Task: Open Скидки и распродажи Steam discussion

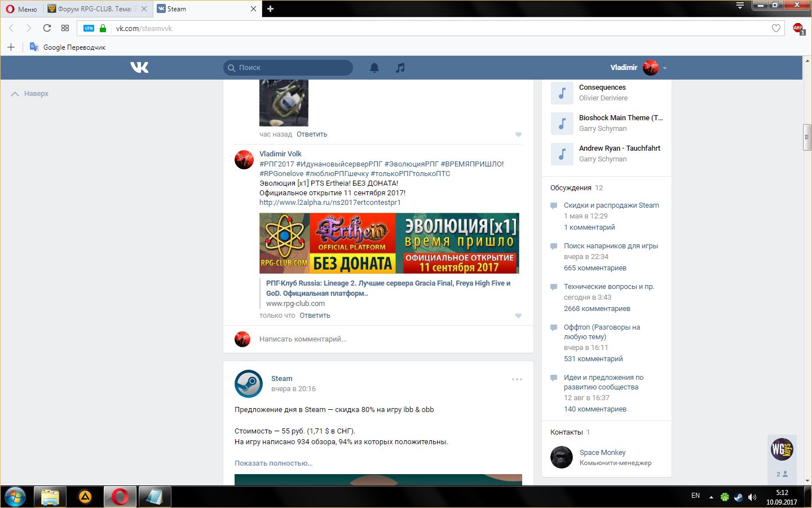Action: click(x=611, y=205)
